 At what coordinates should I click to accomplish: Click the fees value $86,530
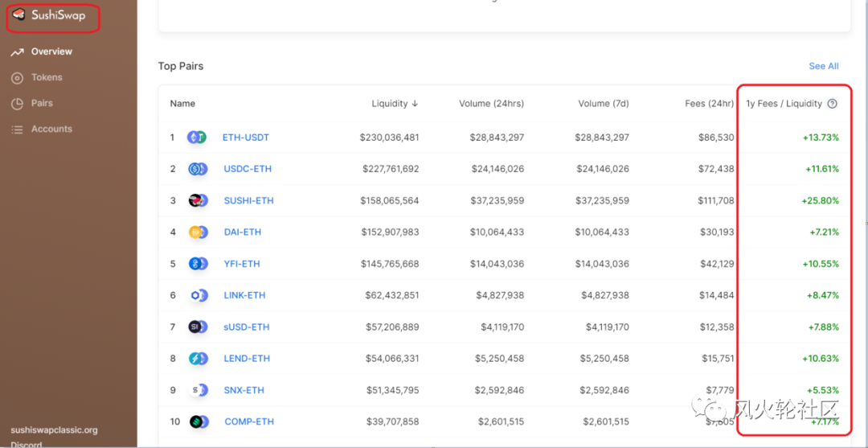(716, 138)
